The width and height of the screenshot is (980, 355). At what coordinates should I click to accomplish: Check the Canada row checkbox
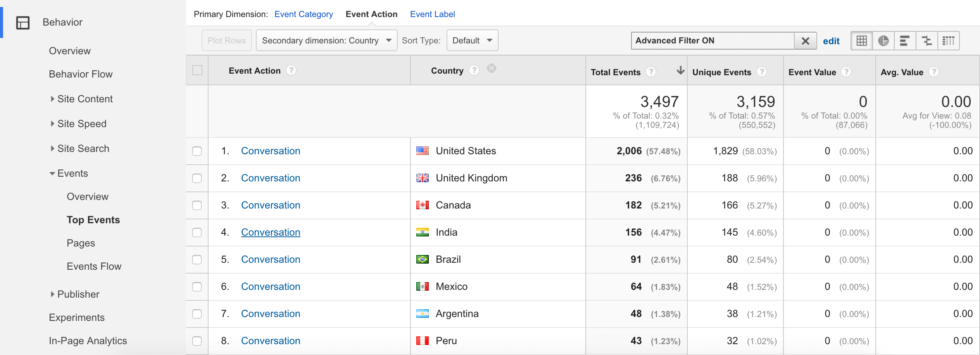pos(197,205)
